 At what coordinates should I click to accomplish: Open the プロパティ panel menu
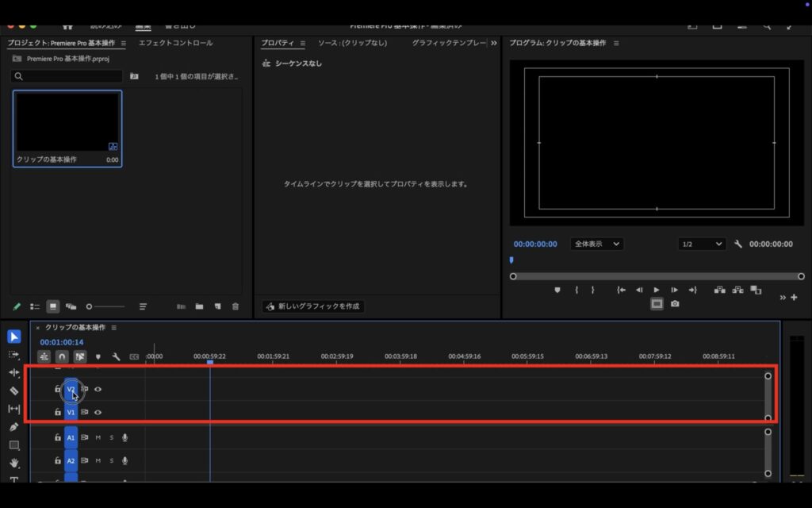[x=302, y=44]
